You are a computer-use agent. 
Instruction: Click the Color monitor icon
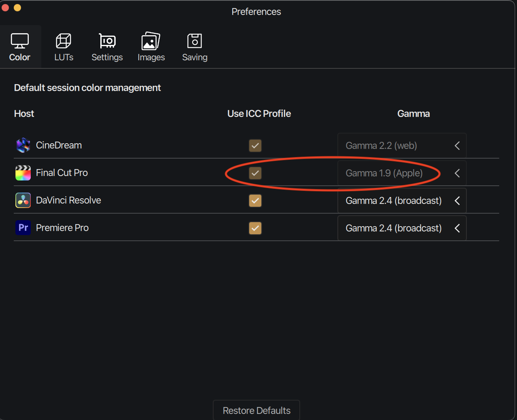point(19,41)
